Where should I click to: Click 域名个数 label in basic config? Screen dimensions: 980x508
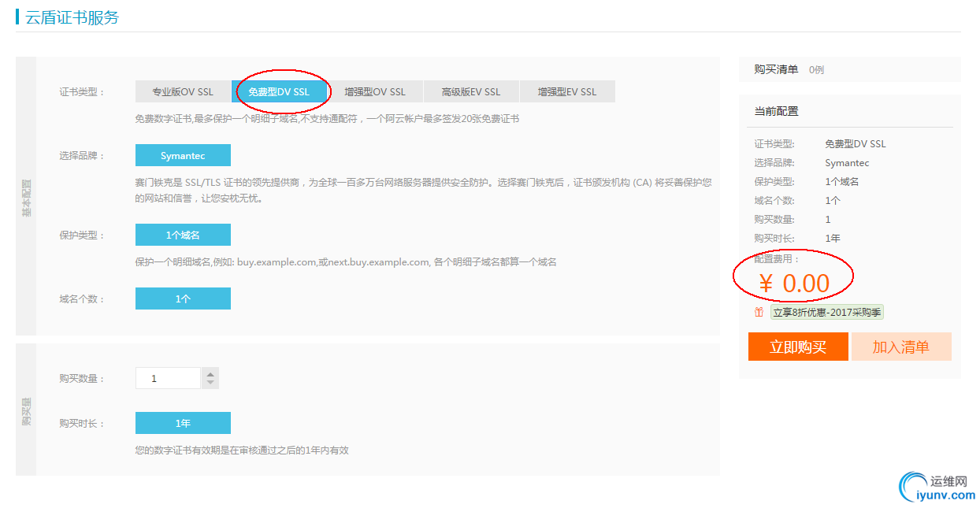pyautogui.click(x=82, y=299)
